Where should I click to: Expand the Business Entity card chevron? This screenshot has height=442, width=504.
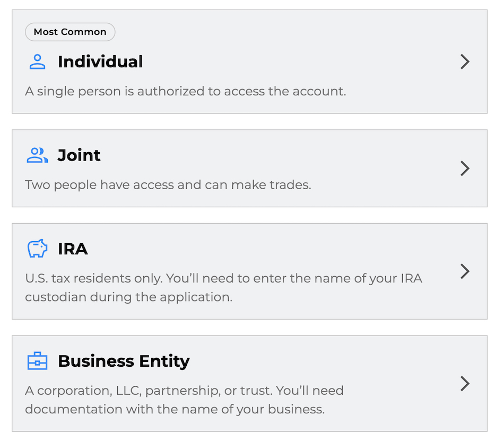pyautogui.click(x=465, y=384)
